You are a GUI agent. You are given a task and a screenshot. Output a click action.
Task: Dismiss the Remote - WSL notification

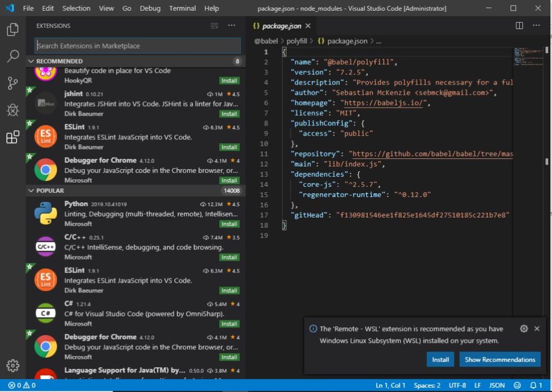[x=537, y=328]
